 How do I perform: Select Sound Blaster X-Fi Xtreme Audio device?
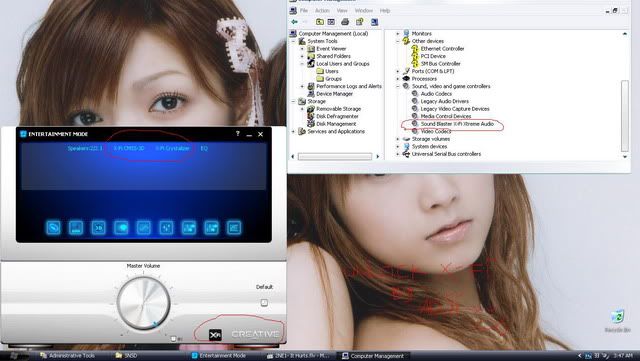(x=457, y=124)
